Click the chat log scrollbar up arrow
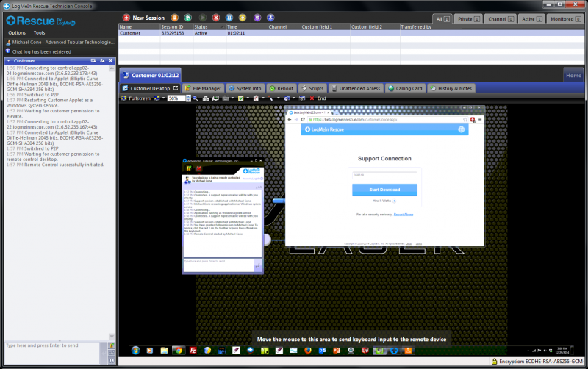Screen dimensions: 588x369 pos(112,68)
